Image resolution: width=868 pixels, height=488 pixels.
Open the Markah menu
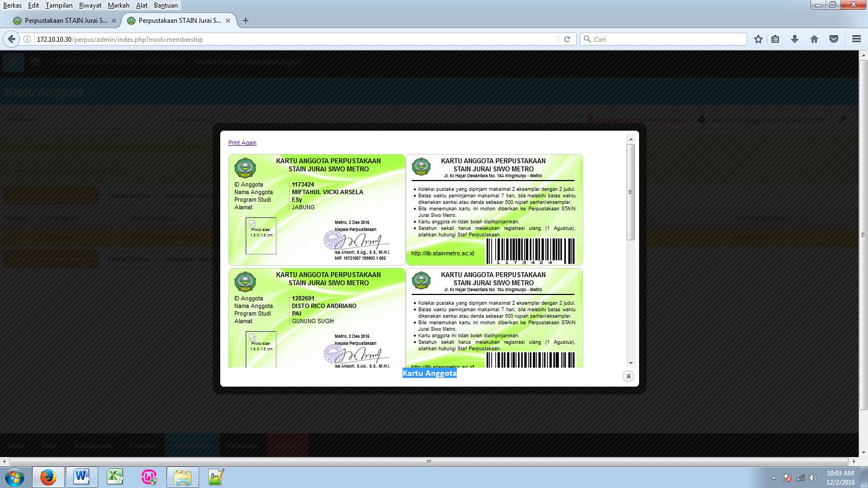(118, 5)
